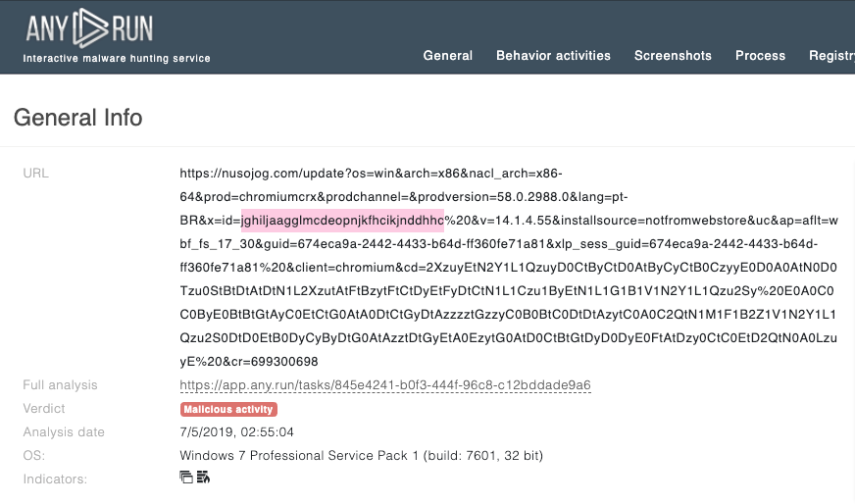The image size is (855, 504).
Task: Click the analysis date value 7/5/2019
Action: (x=239, y=432)
